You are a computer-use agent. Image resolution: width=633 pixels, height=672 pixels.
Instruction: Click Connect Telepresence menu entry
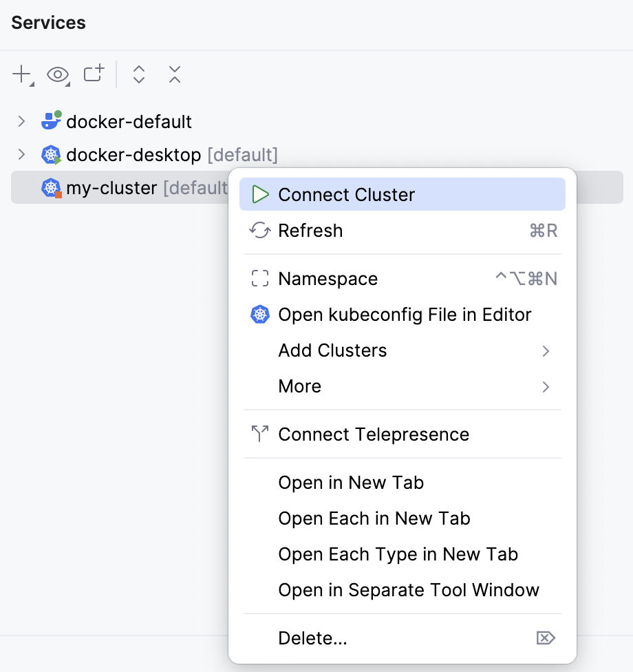[x=374, y=434]
